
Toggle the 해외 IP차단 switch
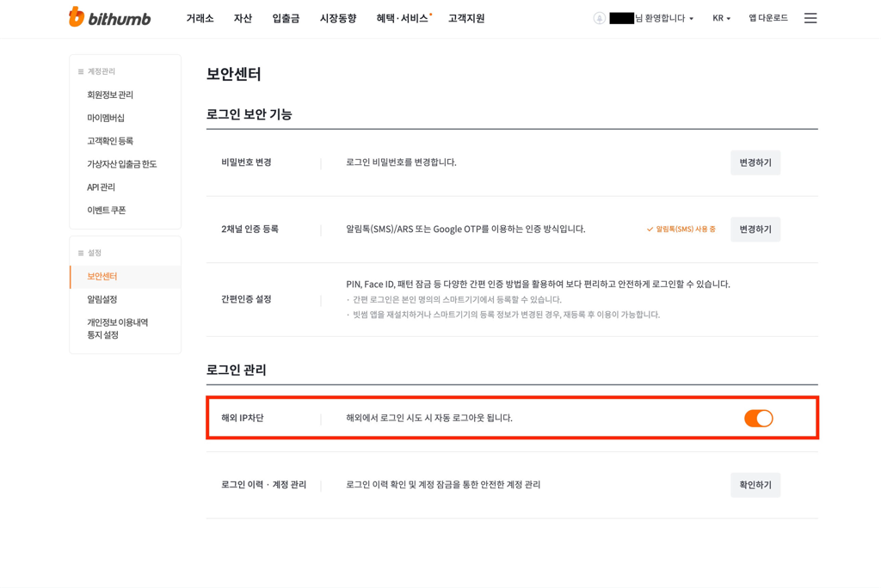[759, 419]
